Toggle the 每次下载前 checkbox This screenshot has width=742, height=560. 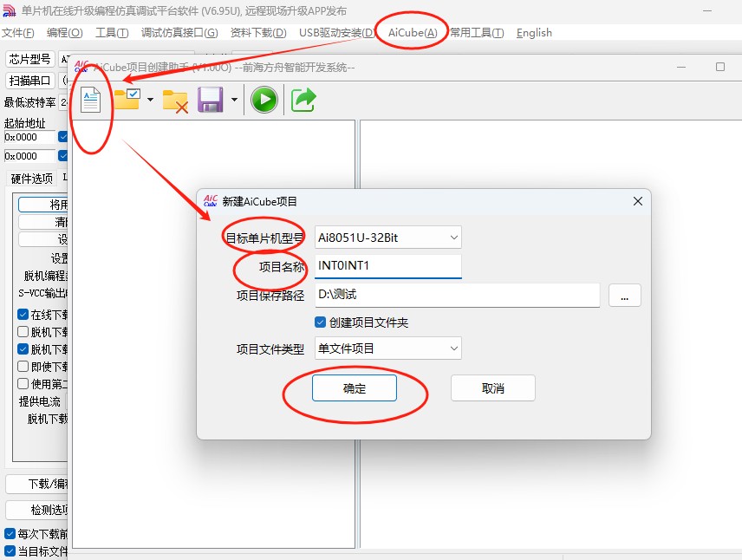[10, 533]
